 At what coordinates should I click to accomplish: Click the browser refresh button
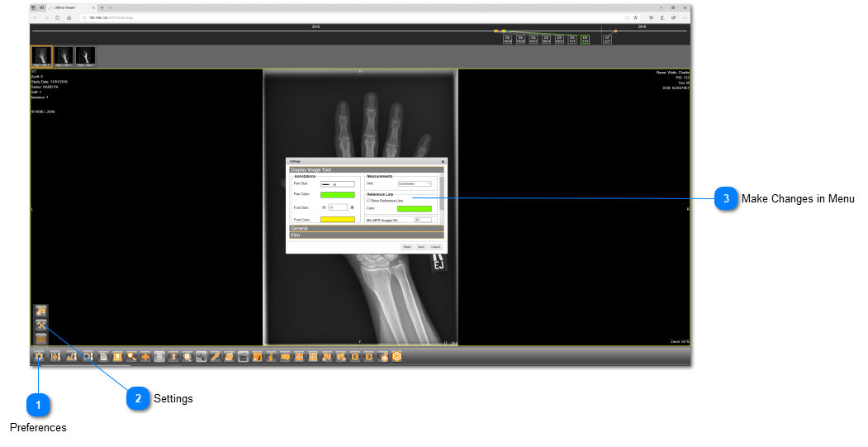coord(58,17)
